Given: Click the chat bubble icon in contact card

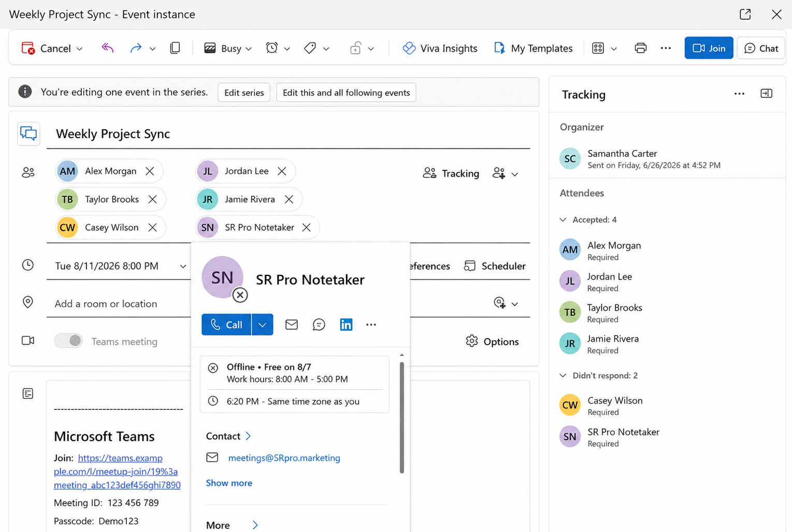Looking at the screenshot, I should (319, 324).
